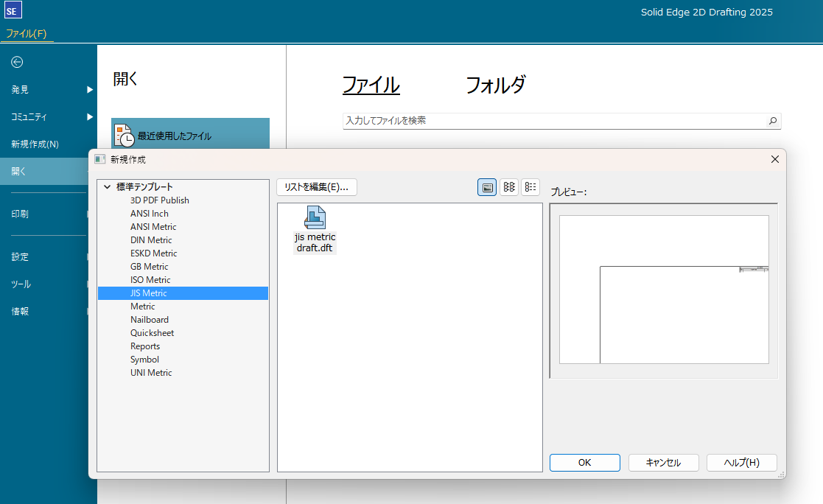823x504 pixels.
Task: Click the dialog resize grip corner
Action: click(x=782, y=474)
